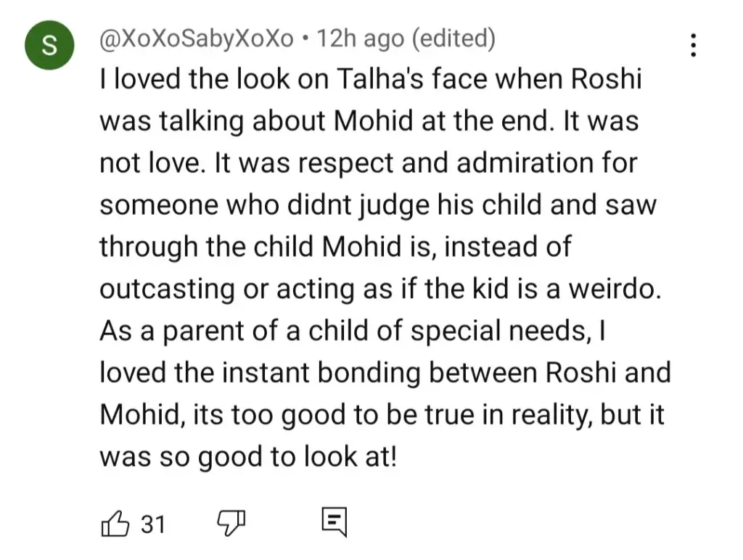This screenshot has height=560, width=743.
Task: Open the green S profile avatar
Action: coord(49,45)
